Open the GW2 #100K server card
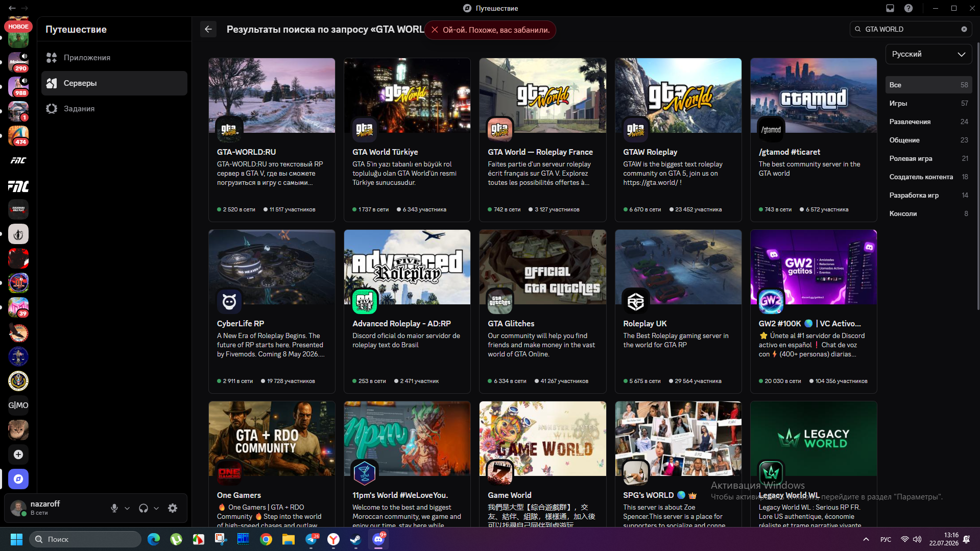980x551 pixels. 814,312
